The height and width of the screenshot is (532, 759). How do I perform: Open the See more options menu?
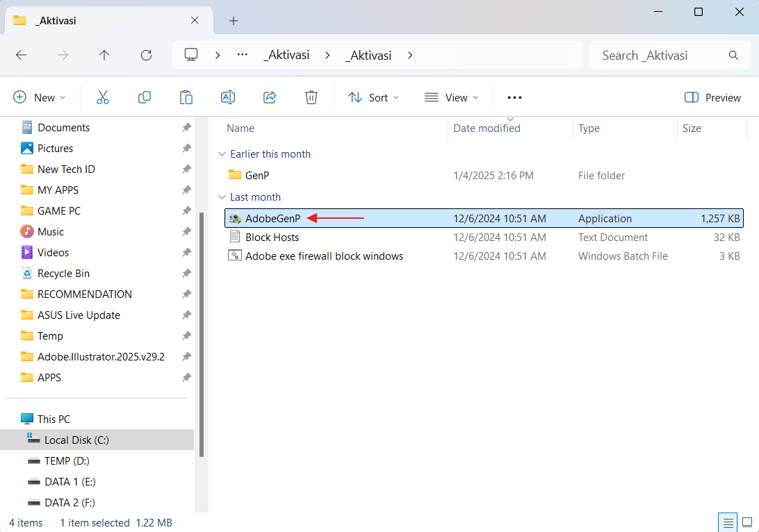[x=514, y=98]
